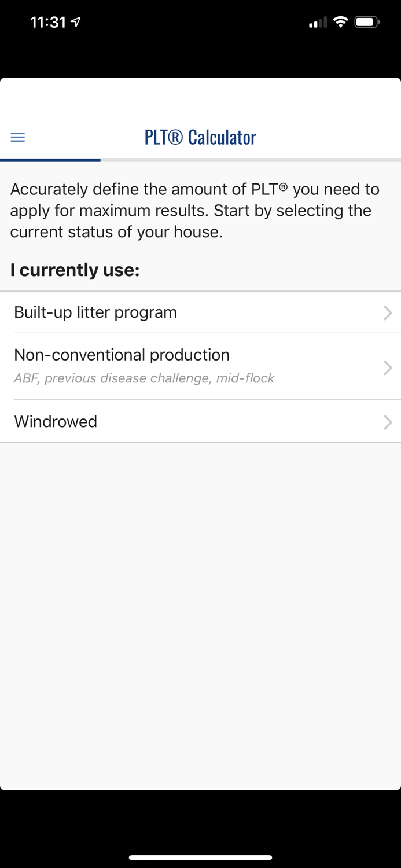Screen dimensions: 401x868
Task: Select the Built-up litter program option
Action: (95, 312)
